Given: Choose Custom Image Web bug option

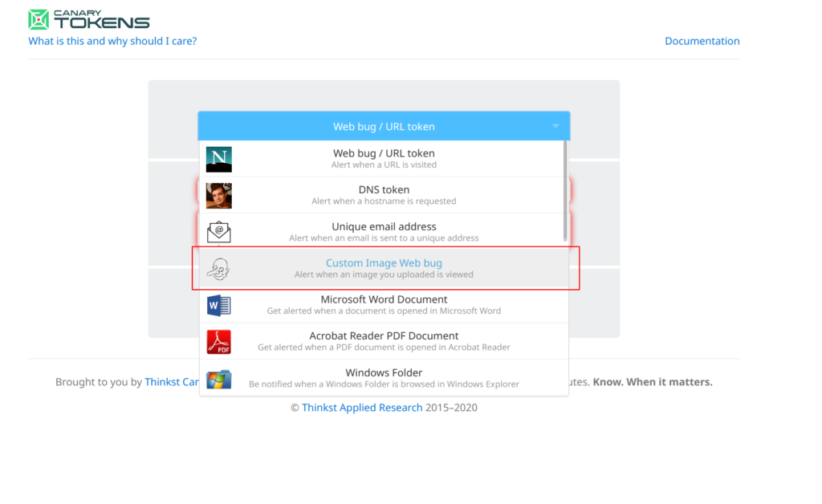Looking at the screenshot, I should [384, 268].
